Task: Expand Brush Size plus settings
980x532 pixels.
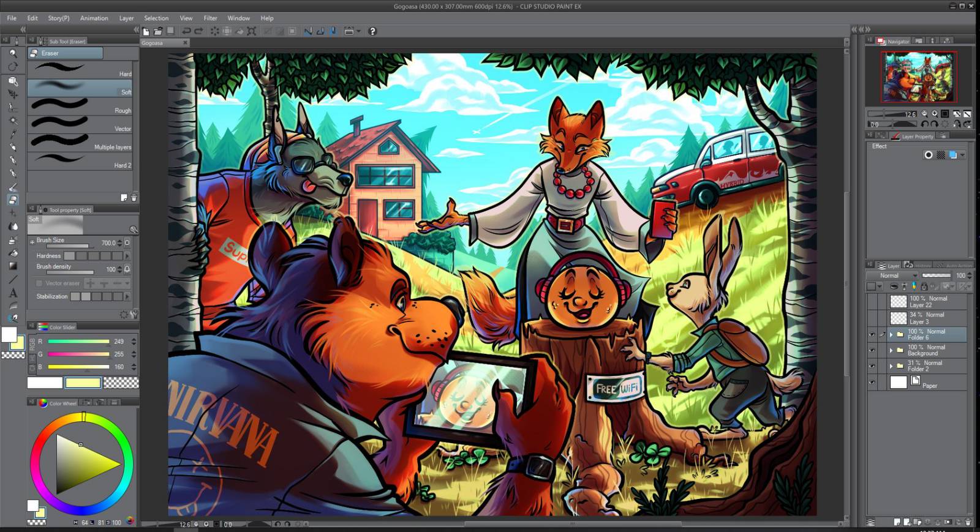Action: point(32,242)
